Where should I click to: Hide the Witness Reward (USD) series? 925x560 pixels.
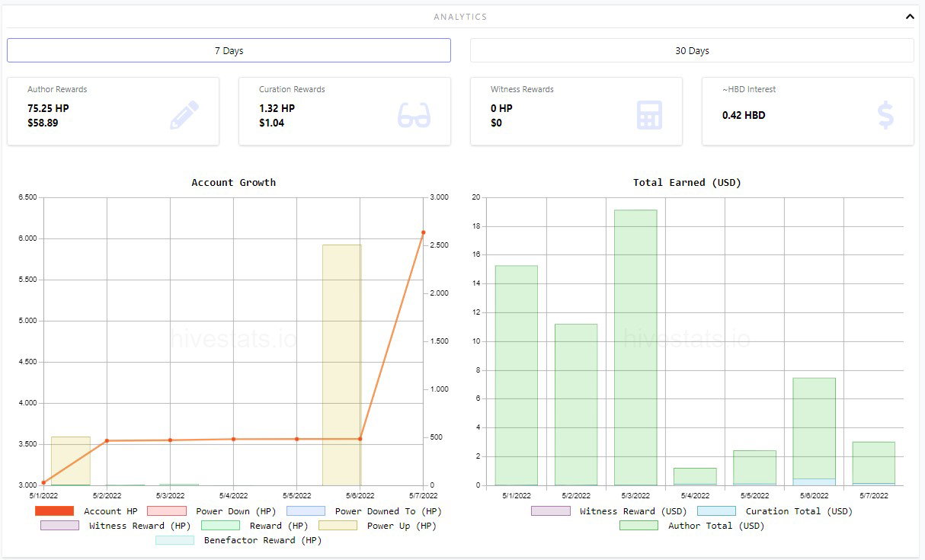tap(609, 511)
